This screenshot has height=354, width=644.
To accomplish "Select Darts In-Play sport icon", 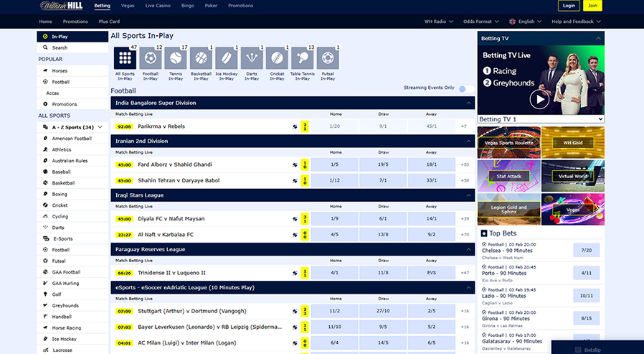I will pyautogui.click(x=252, y=58).
